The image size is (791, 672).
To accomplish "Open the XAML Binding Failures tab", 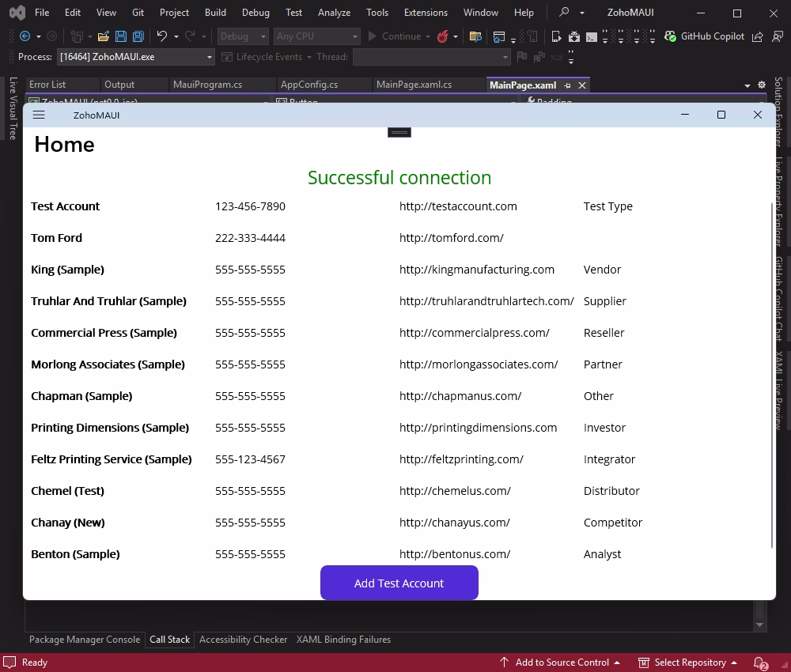I will click(x=343, y=640).
